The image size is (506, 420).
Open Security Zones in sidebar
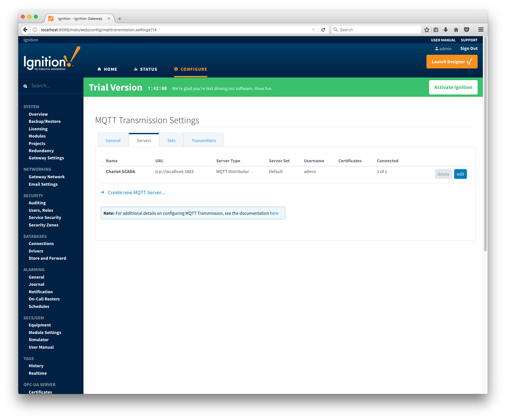coord(43,225)
